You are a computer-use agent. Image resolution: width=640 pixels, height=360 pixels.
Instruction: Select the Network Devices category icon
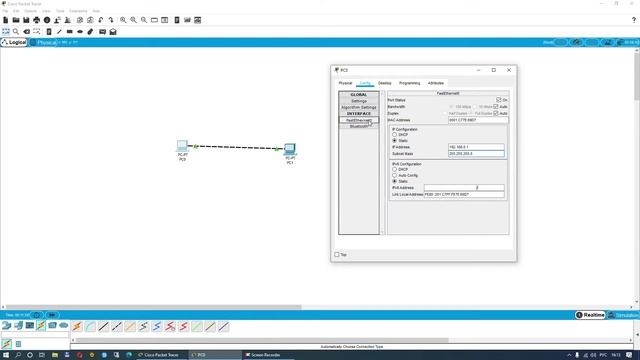[x=7, y=325]
